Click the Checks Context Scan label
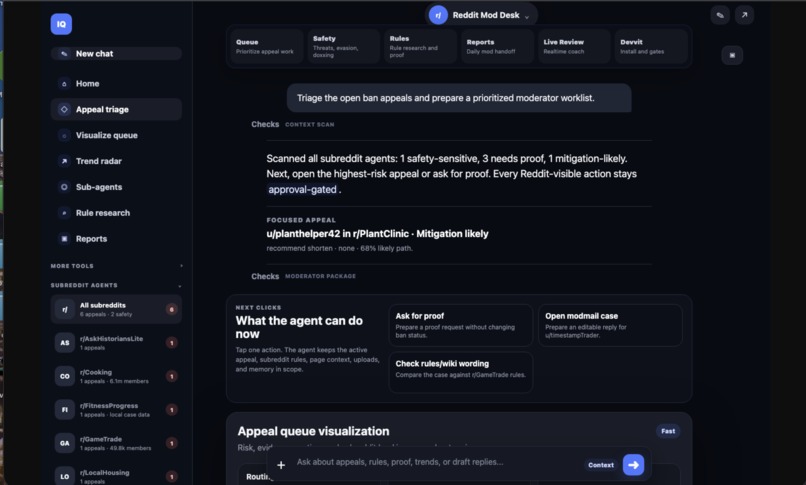Screen dimensions: 806x485 [x=292, y=124]
